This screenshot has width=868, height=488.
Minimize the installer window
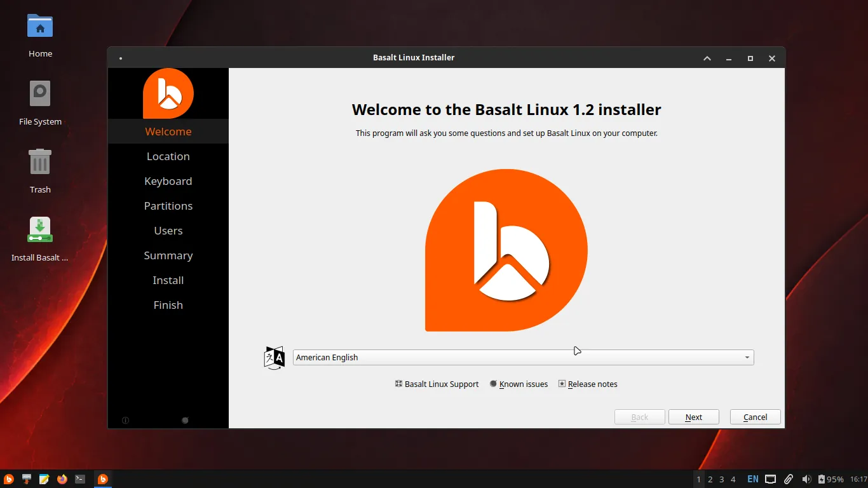pyautogui.click(x=729, y=58)
